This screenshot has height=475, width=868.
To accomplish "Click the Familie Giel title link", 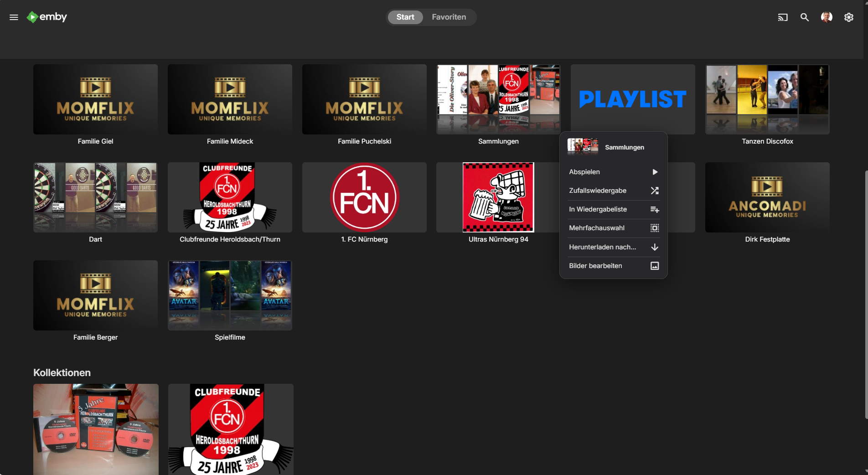I will 95,141.
